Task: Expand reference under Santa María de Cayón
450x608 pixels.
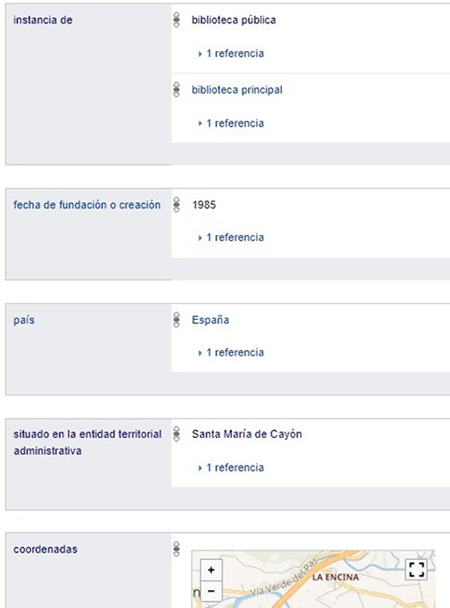Action: (231, 468)
